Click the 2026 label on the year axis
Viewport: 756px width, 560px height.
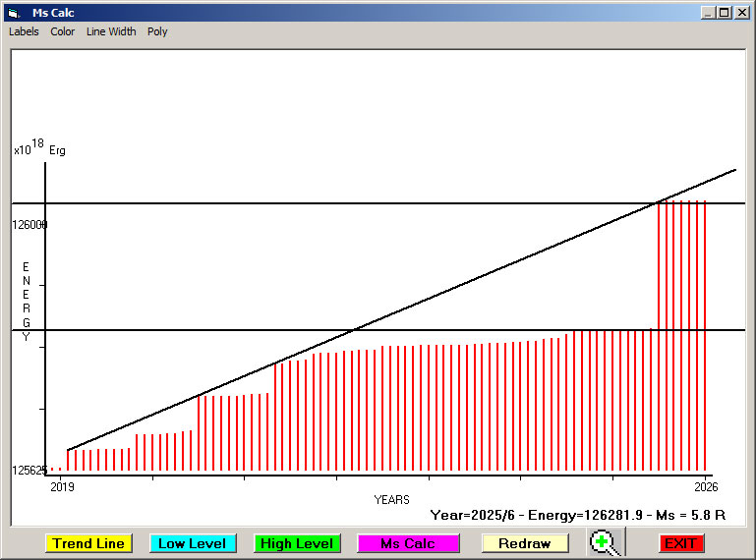(705, 486)
